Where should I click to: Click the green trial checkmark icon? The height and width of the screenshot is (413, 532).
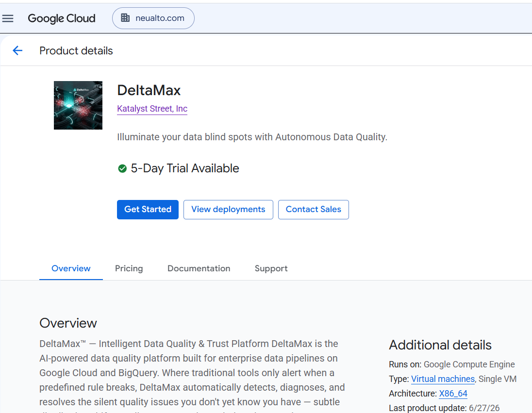click(x=122, y=168)
